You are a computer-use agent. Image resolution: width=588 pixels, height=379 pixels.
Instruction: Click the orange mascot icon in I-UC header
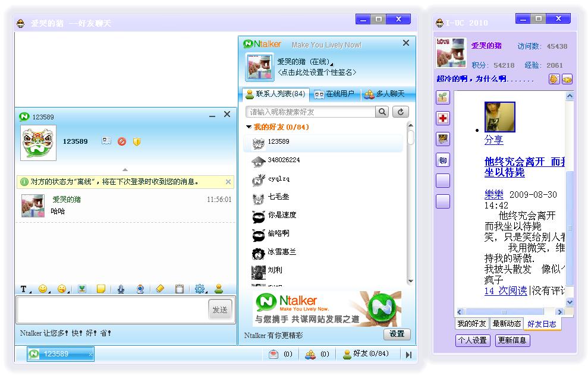click(554, 79)
